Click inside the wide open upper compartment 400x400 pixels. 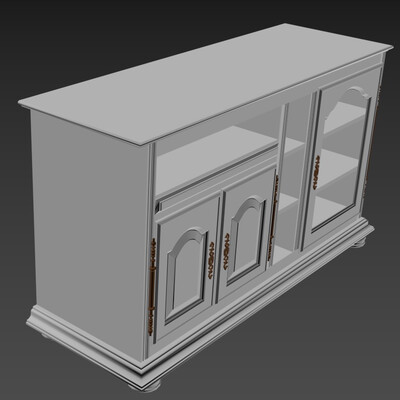pos(217,150)
